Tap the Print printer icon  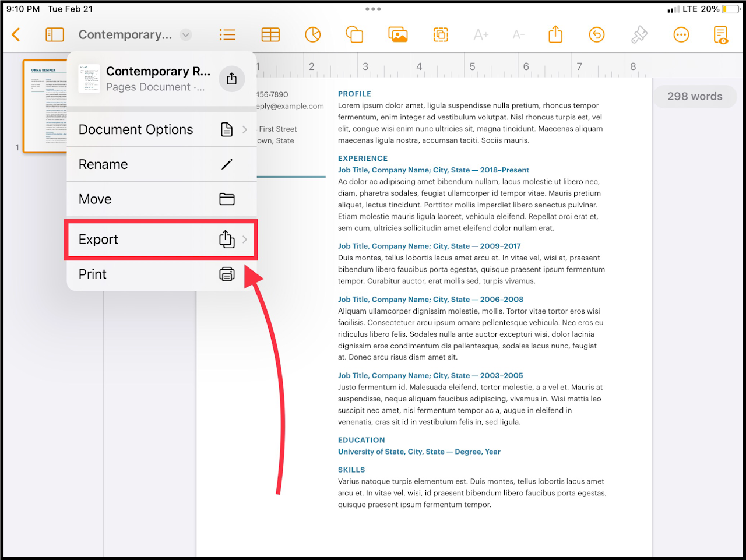tap(227, 274)
